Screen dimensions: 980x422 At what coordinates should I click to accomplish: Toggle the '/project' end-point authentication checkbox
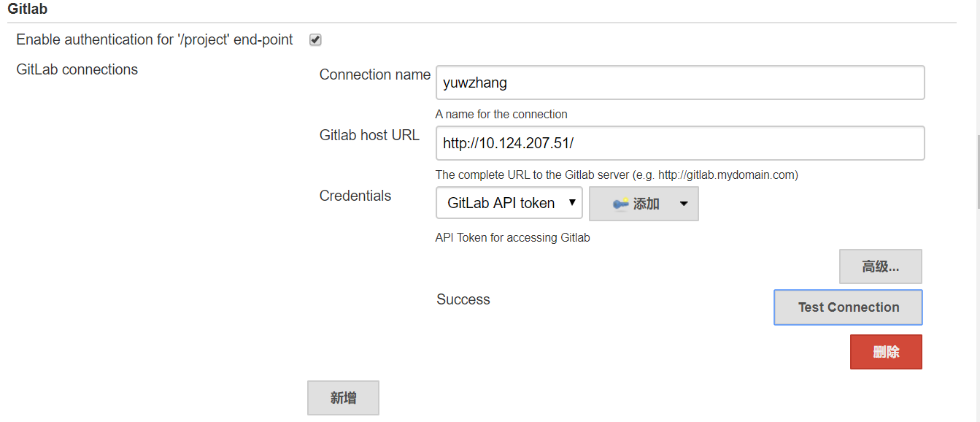[x=315, y=40]
